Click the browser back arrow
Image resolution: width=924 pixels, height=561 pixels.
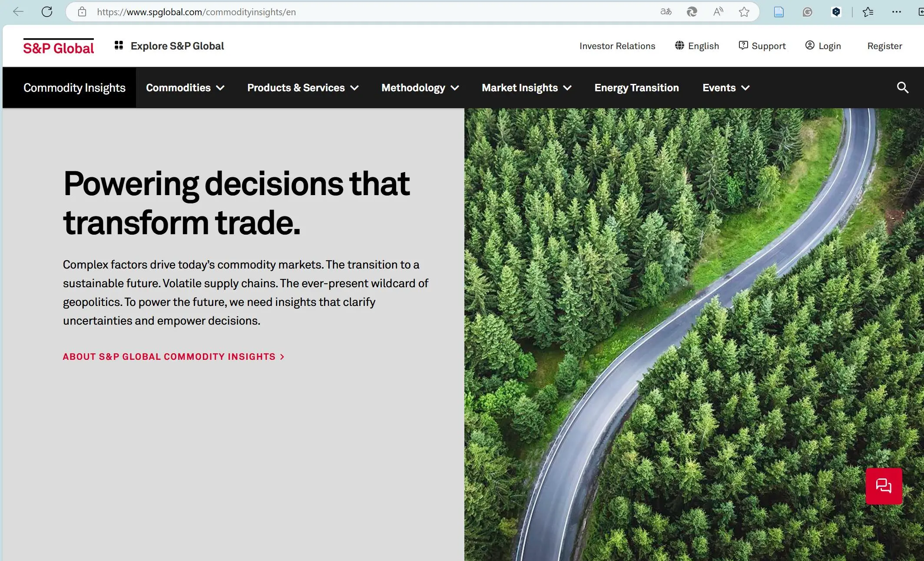(x=18, y=12)
